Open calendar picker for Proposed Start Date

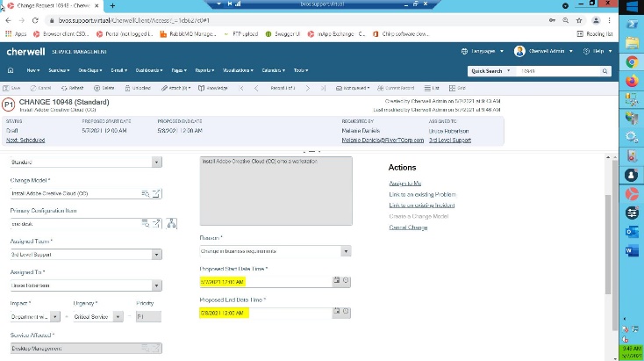tap(336, 281)
